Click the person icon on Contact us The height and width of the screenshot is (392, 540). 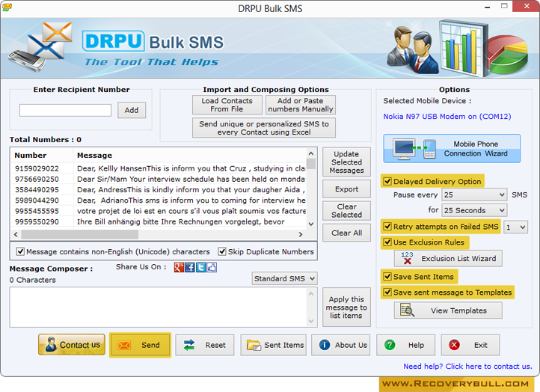(51, 344)
